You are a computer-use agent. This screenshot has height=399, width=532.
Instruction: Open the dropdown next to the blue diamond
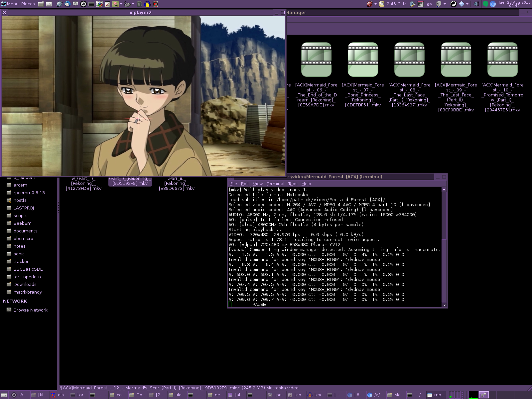tap(467, 4)
